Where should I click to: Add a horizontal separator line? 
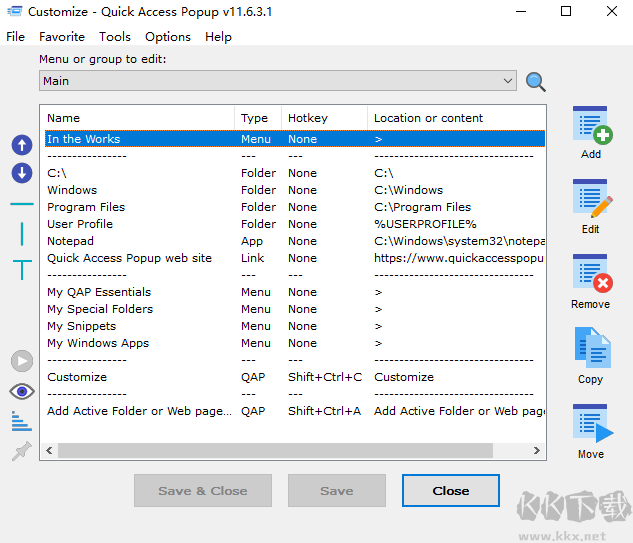click(x=22, y=204)
